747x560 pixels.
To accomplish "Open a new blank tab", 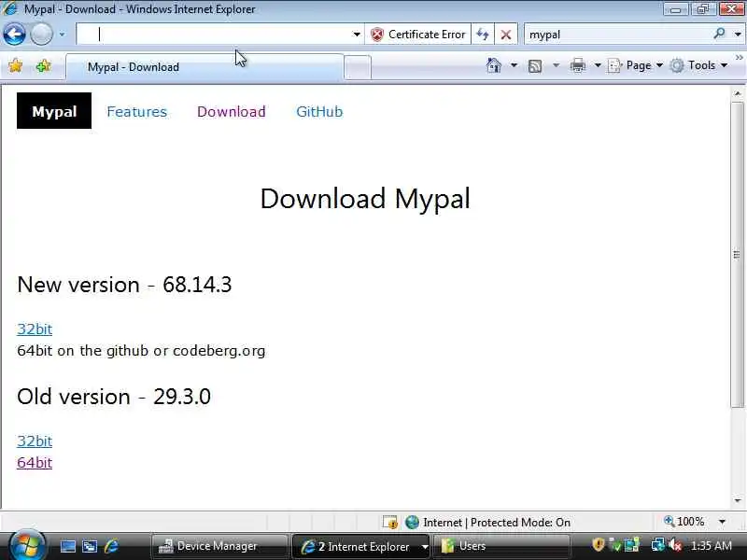I will click(x=358, y=67).
